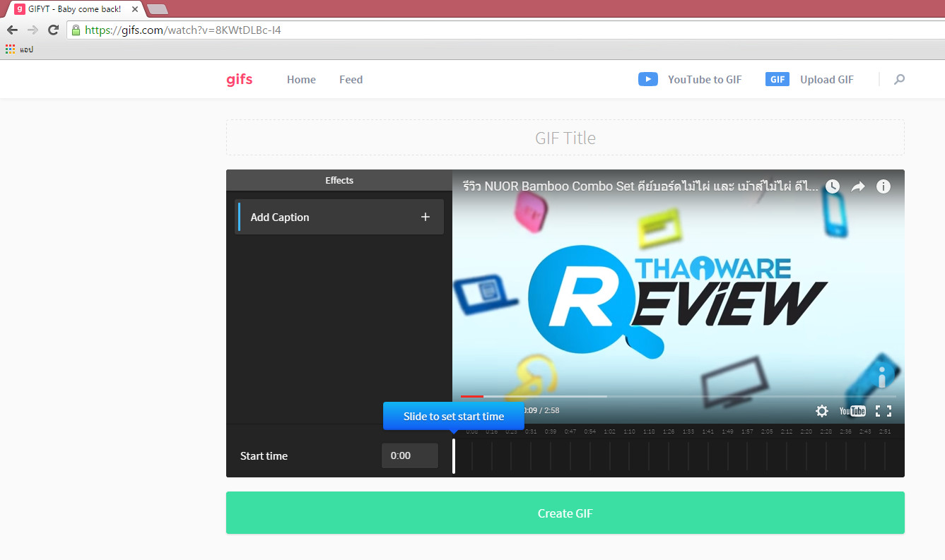Viewport: 945px width, 560px height.
Task: Close the GIFYT browser tab
Action: coord(135,9)
